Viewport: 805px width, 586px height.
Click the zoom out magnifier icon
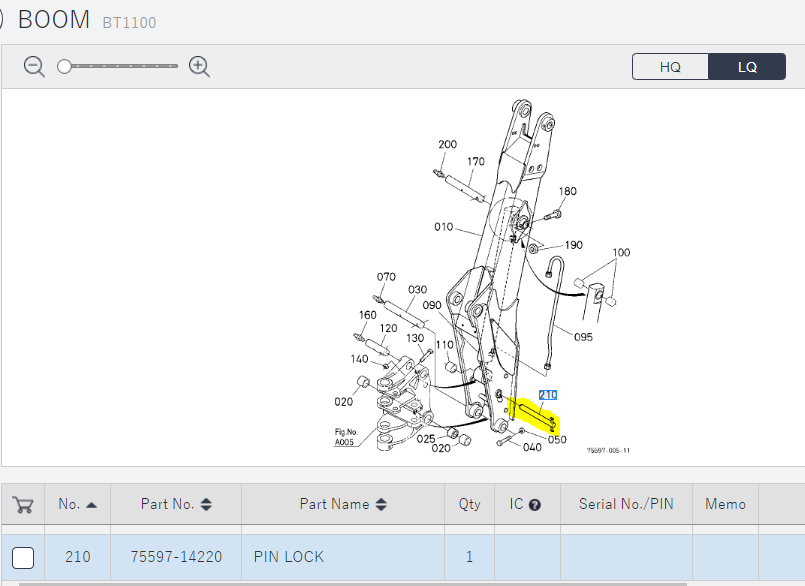pos(35,67)
